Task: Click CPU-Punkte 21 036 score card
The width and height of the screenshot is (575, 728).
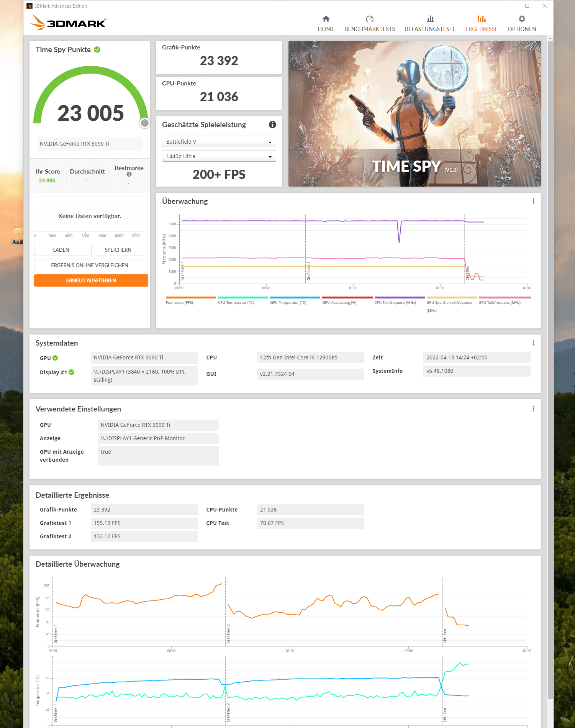Action: coord(219,93)
